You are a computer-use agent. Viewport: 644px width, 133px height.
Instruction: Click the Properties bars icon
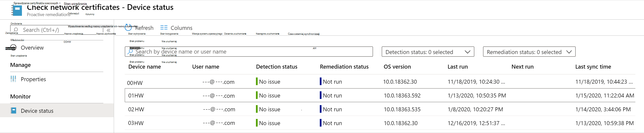pos(13,79)
